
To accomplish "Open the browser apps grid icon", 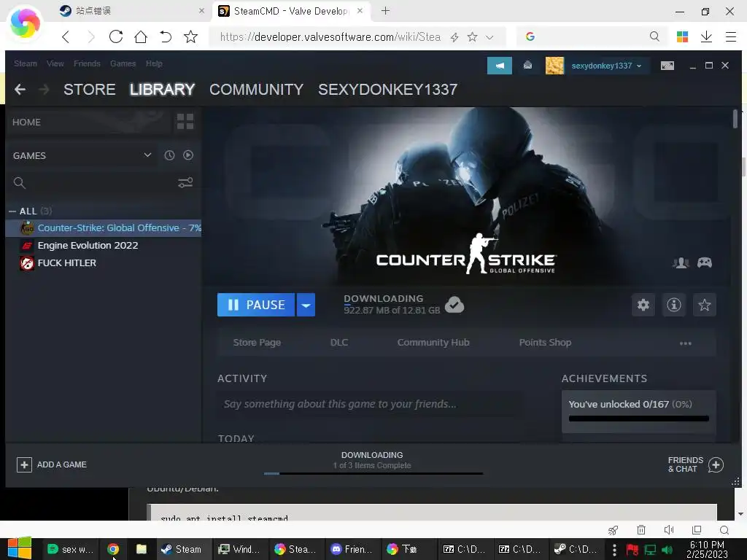I will 682,36.
